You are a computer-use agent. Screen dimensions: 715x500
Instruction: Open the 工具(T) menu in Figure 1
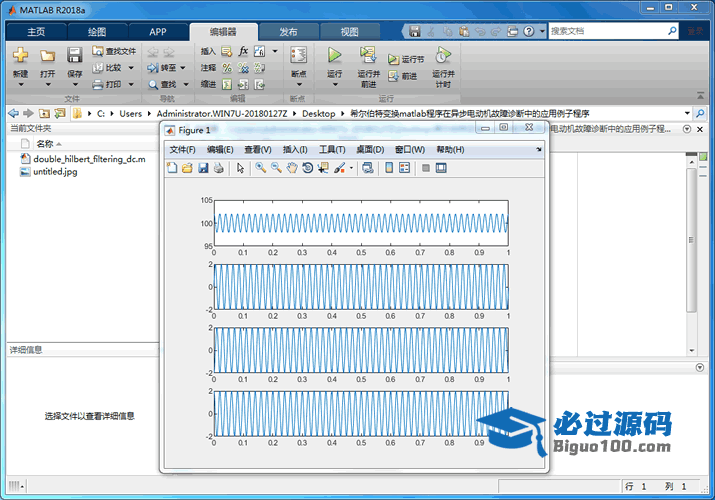[332, 149]
